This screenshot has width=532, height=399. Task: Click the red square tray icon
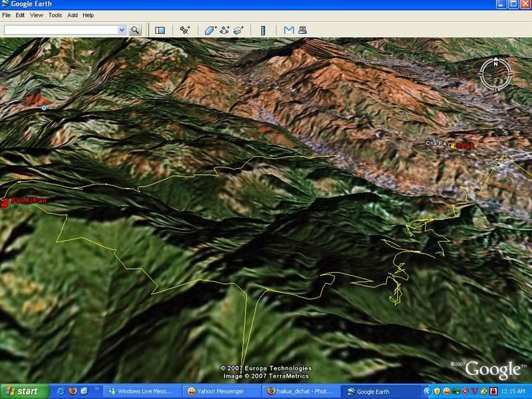coord(493,391)
